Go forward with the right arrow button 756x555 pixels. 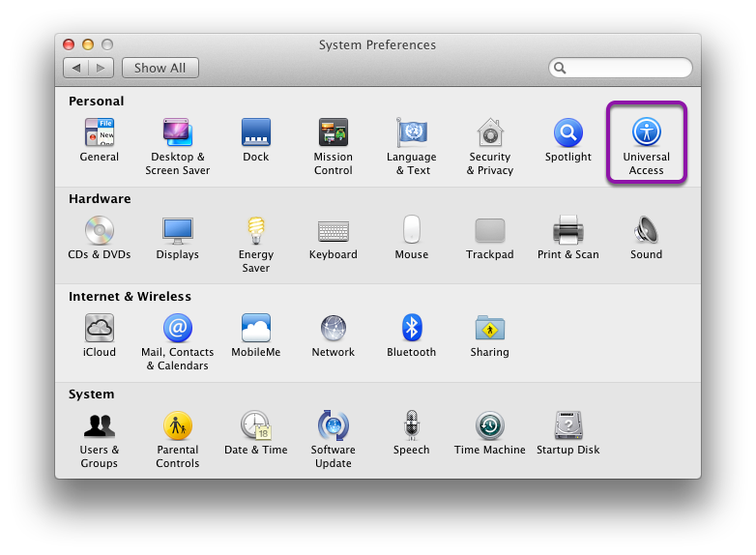coord(102,68)
